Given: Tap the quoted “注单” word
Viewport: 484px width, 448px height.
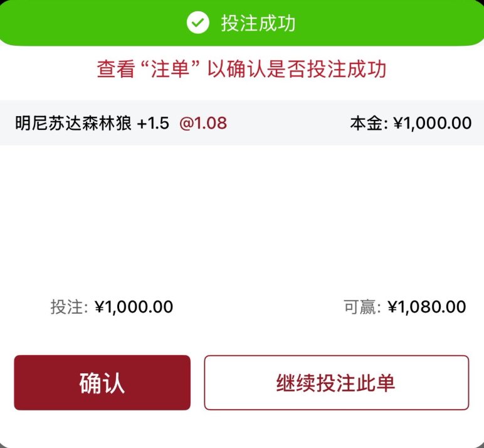Looking at the screenshot, I should click(170, 68).
